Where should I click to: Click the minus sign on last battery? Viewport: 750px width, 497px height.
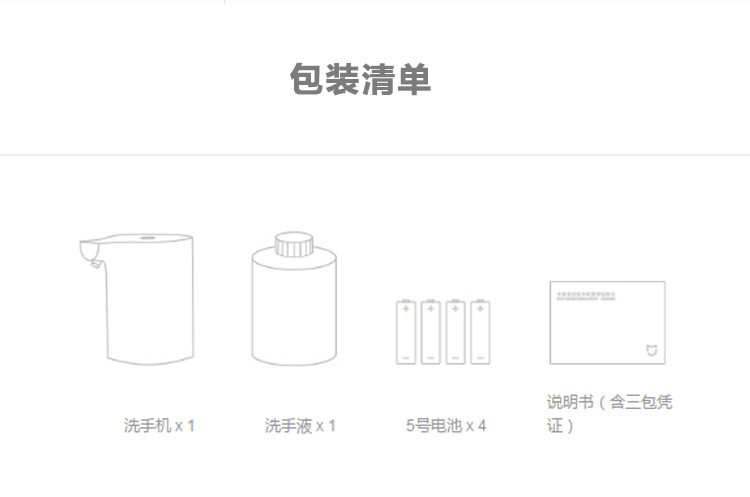(480, 358)
